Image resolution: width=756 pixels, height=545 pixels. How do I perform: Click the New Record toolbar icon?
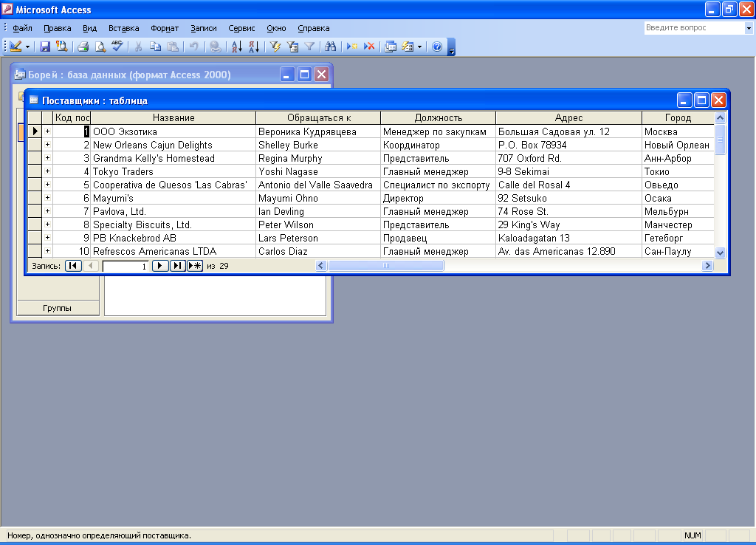pos(352,47)
